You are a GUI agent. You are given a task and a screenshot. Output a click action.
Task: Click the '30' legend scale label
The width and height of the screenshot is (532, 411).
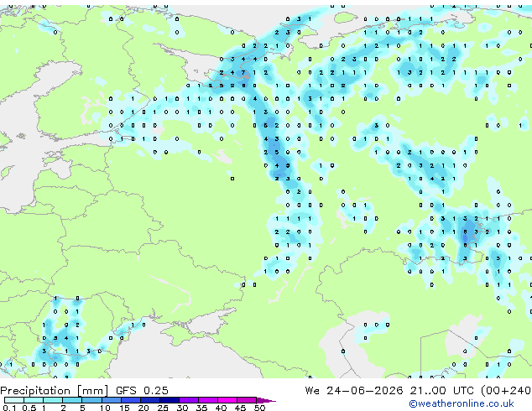(182, 408)
